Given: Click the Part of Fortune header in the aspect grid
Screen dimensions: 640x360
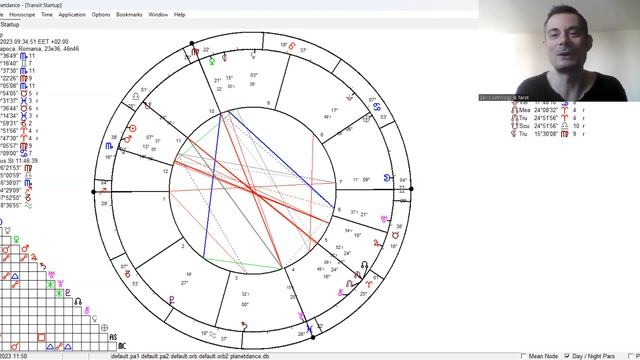Looking at the screenshot, I should pos(104,328).
